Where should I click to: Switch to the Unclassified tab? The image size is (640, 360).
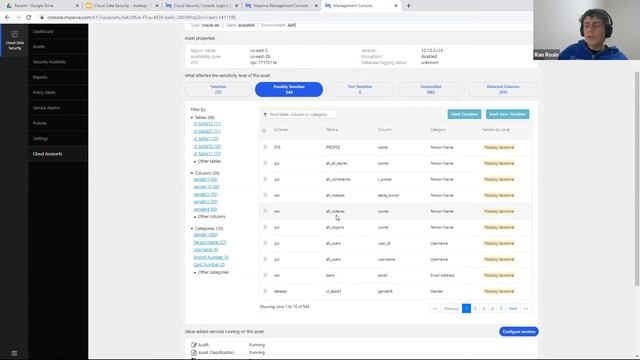431,89
